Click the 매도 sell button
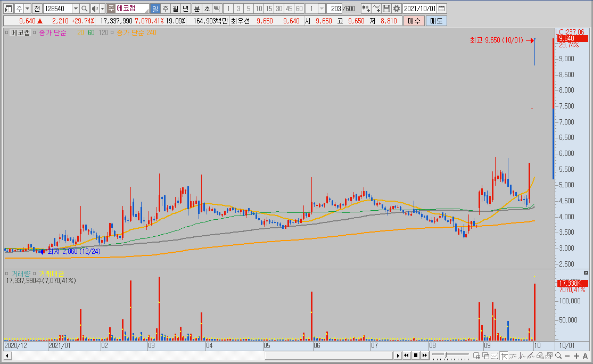 [436, 21]
